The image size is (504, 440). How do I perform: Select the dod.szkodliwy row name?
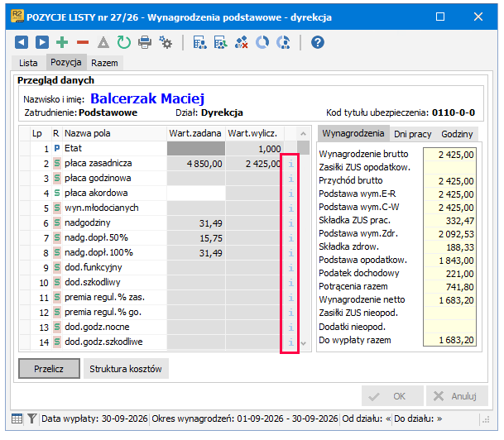click(93, 282)
